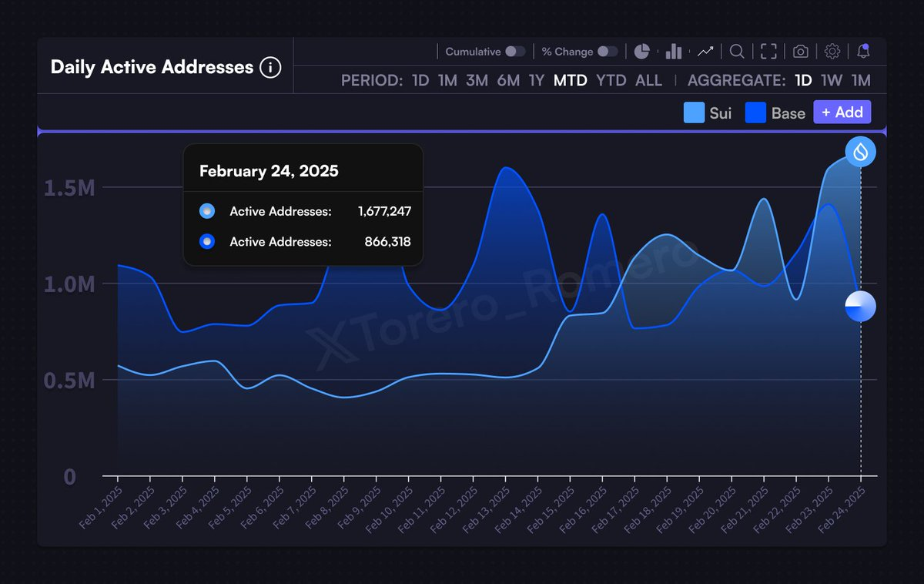Set aggregate to 1W

832,81
